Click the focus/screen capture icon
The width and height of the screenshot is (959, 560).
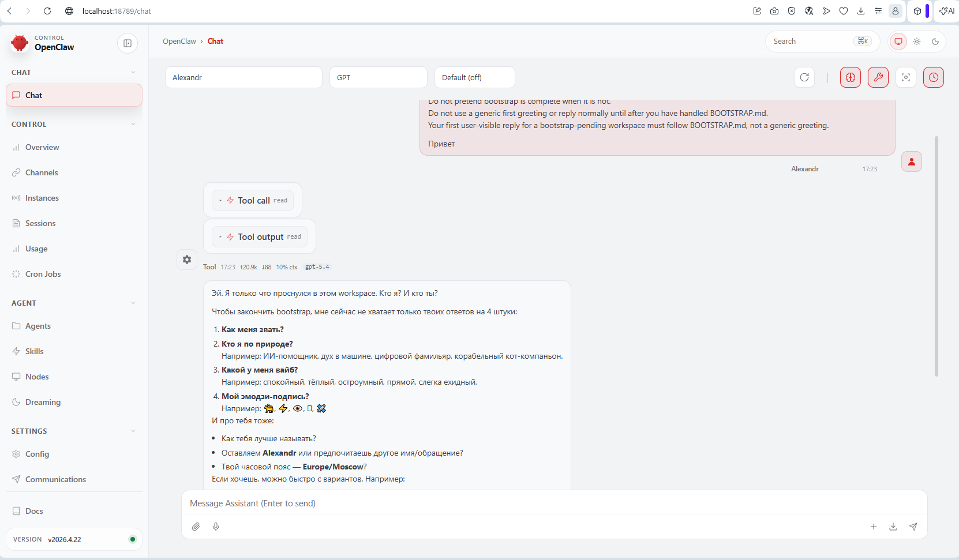905,77
